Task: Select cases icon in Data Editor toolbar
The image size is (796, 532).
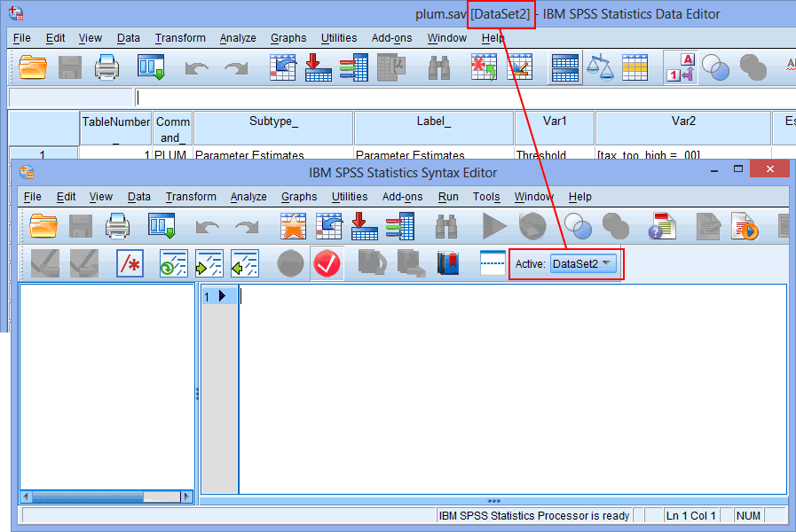Action: 635,67
